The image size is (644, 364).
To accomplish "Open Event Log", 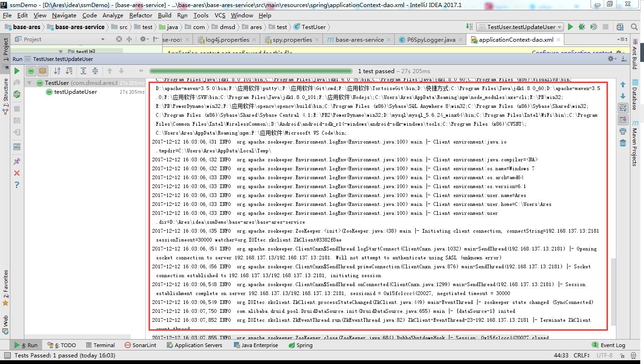I will (608, 345).
